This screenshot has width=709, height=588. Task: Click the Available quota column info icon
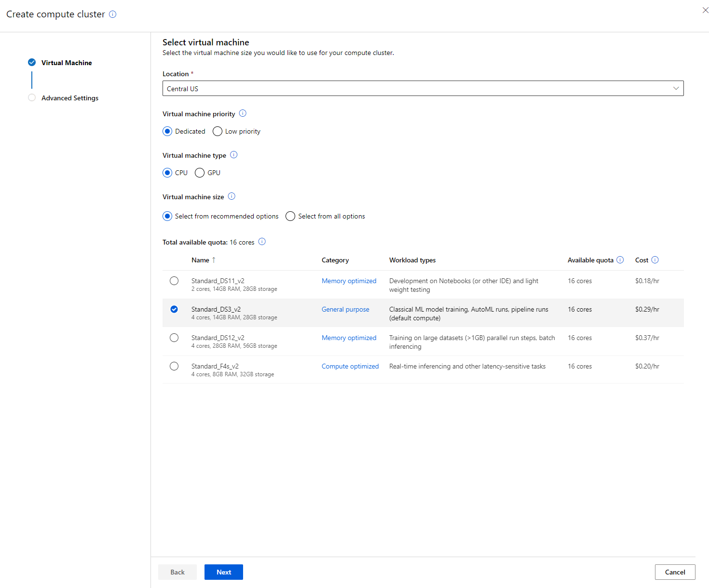click(x=620, y=260)
